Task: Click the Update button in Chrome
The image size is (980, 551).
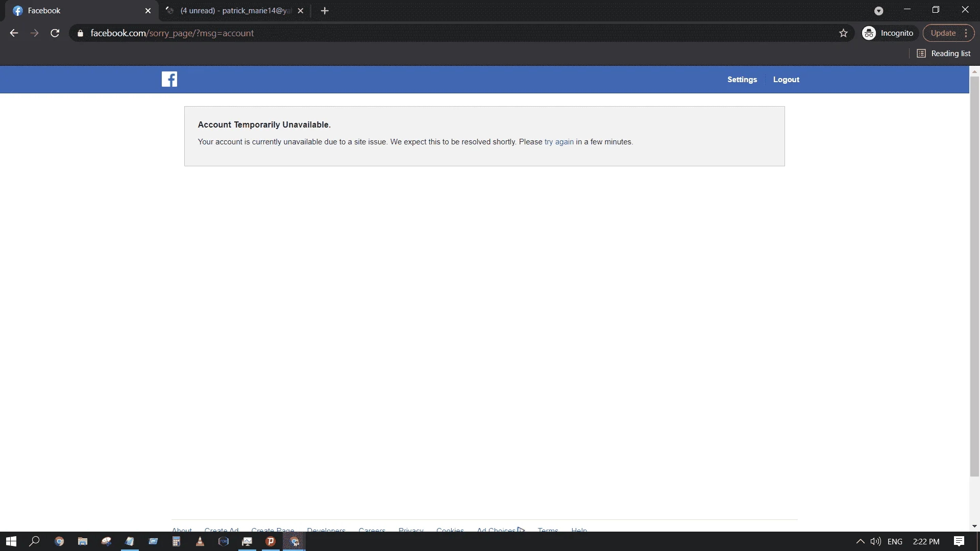Action: (943, 33)
